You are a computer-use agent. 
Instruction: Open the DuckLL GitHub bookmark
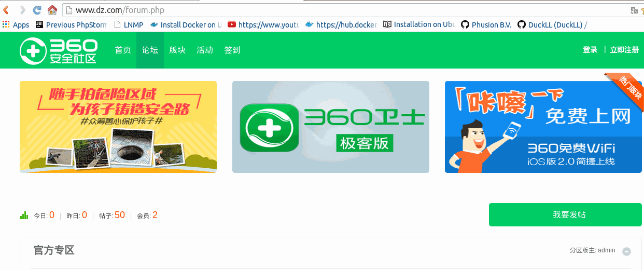point(553,24)
